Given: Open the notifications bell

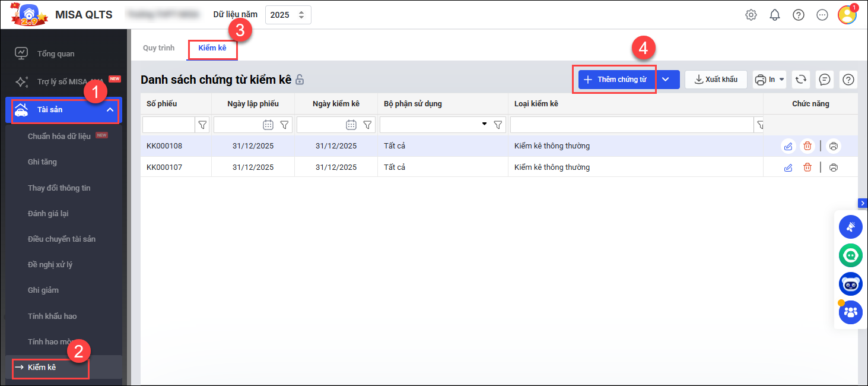Looking at the screenshot, I should click(x=775, y=15).
